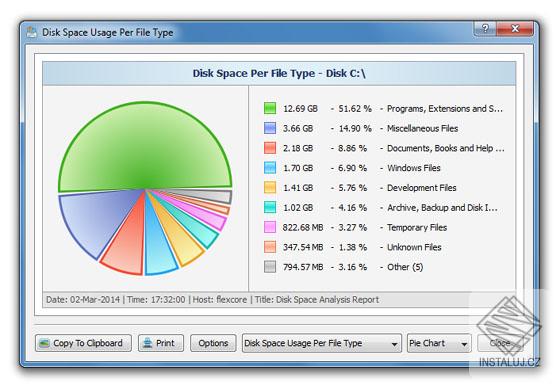Click the "6.90 %" percentage
The image size is (560, 389).
tap(352, 168)
